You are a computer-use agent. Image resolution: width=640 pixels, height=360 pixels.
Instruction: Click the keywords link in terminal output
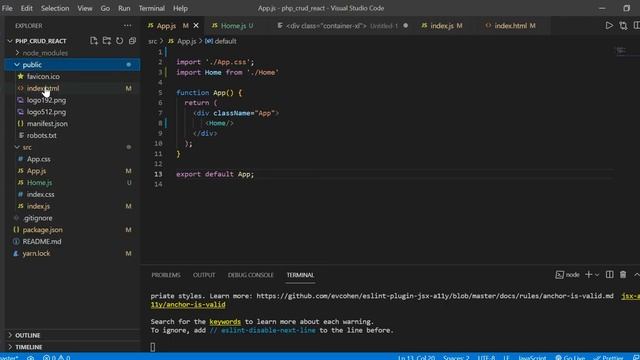[225, 322]
